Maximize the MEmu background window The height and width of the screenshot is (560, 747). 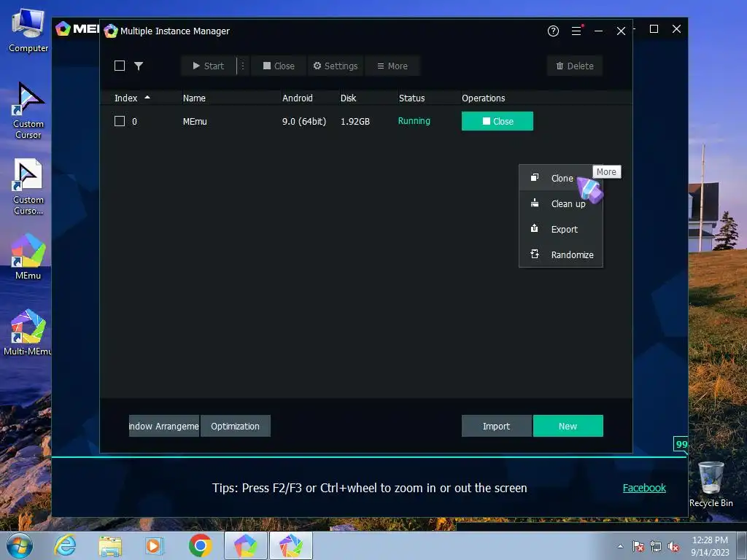pos(654,29)
